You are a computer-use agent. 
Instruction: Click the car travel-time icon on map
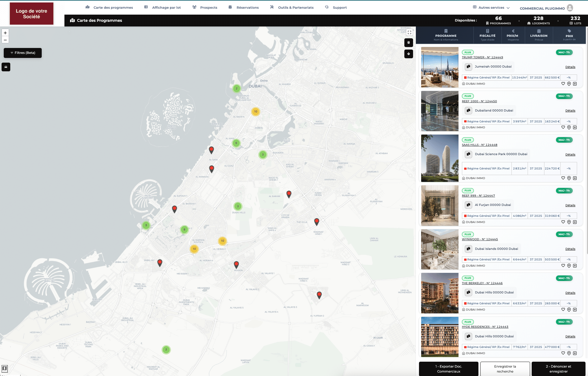tap(6, 67)
